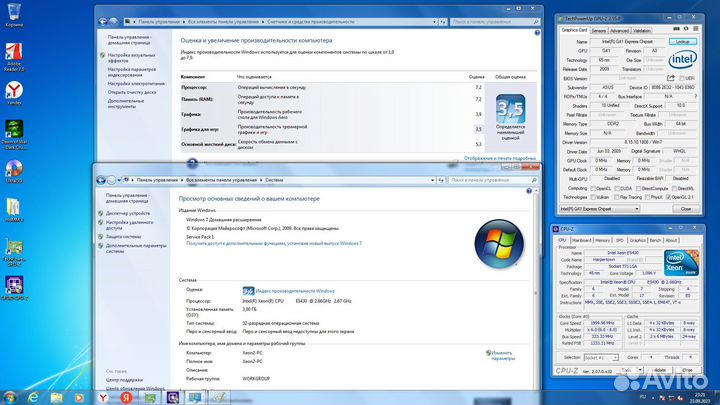
Task: Toggle the OpenGL 2.1 checkbox in GPU-Z
Action: point(668,197)
